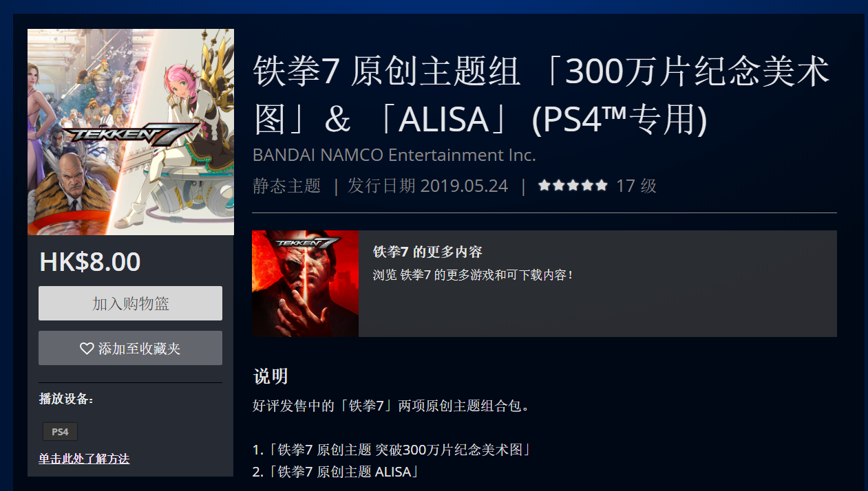Click the 发行日期 2019.05.24 release date
868x491 pixels.
428,186
